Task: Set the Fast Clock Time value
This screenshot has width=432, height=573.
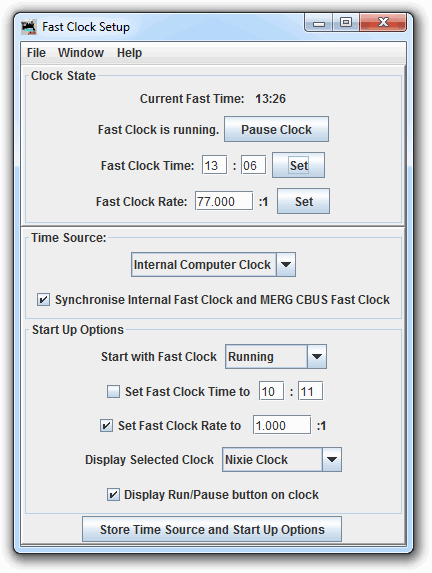Action: tap(298, 165)
